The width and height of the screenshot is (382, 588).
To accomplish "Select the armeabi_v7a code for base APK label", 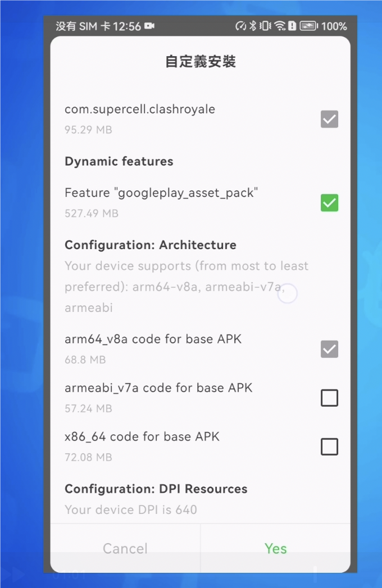I will point(158,388).
